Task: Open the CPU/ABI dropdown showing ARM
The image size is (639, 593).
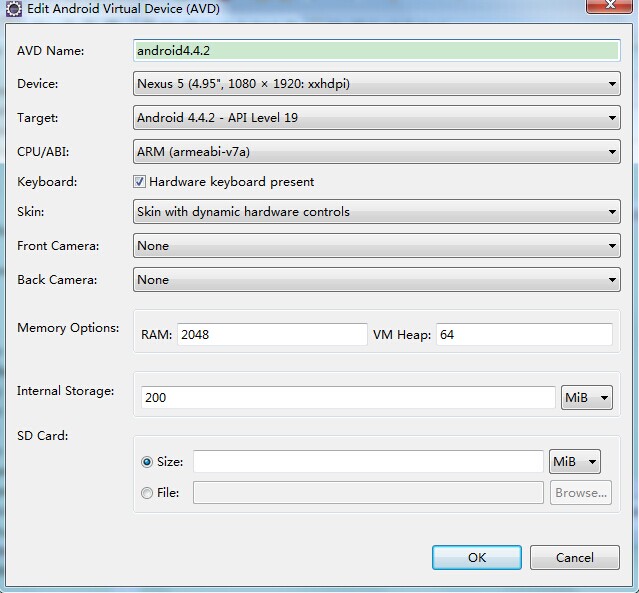Action: (377, 152)
